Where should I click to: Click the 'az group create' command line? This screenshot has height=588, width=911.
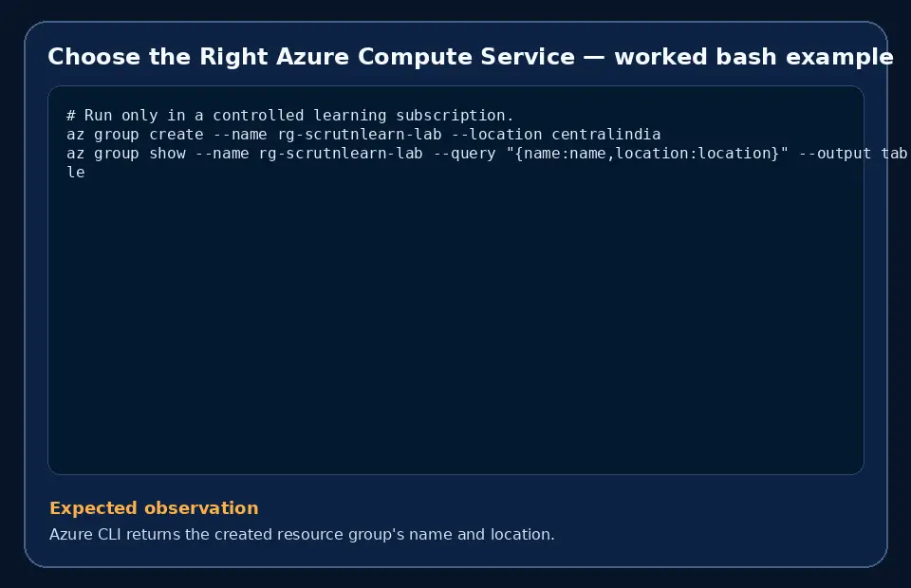click(363, 134)
